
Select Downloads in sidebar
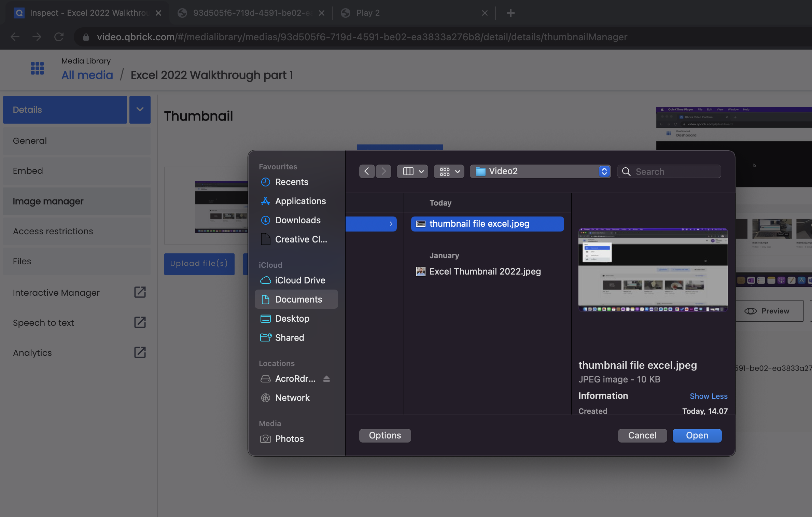tap(296, 220)
